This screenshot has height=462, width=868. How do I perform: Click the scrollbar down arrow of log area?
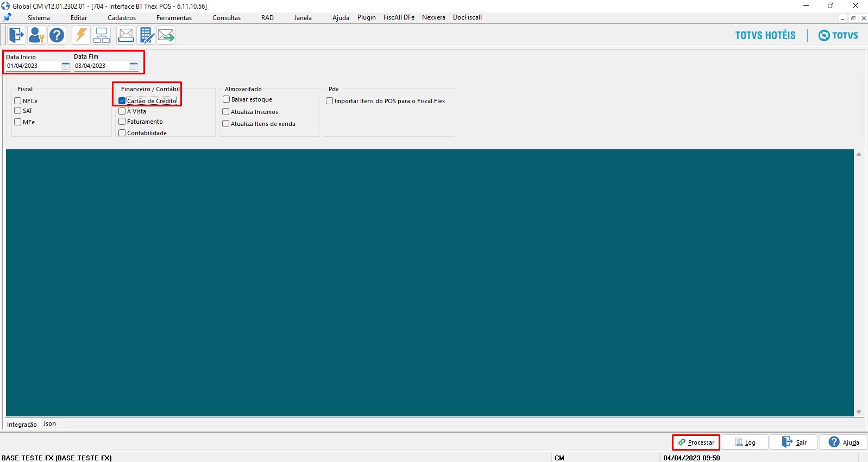(x=859, y=412)
